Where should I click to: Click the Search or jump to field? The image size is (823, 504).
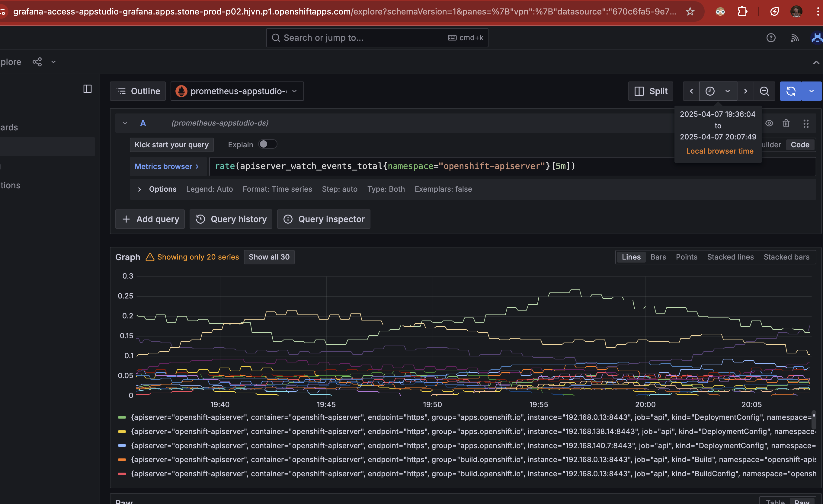377,38
